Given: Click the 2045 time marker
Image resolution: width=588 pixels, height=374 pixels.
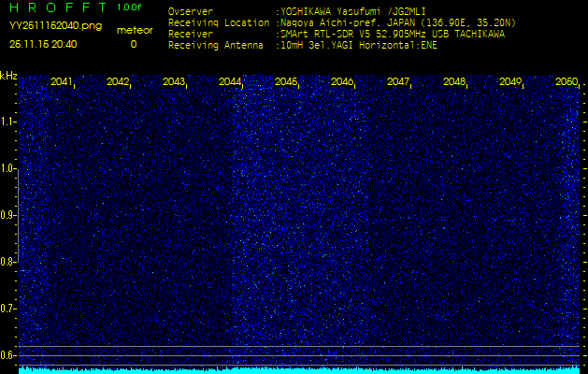Looking at the screenshot, I should coord(285,81).
